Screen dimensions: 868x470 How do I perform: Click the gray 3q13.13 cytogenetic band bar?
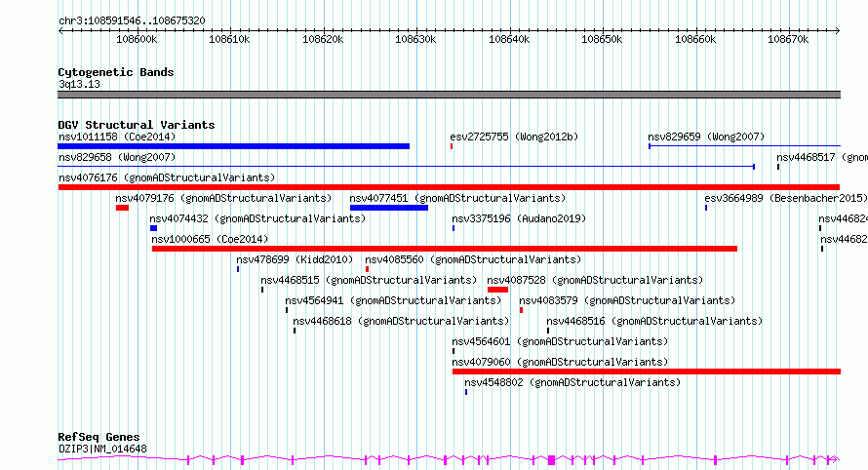[449, 95]
